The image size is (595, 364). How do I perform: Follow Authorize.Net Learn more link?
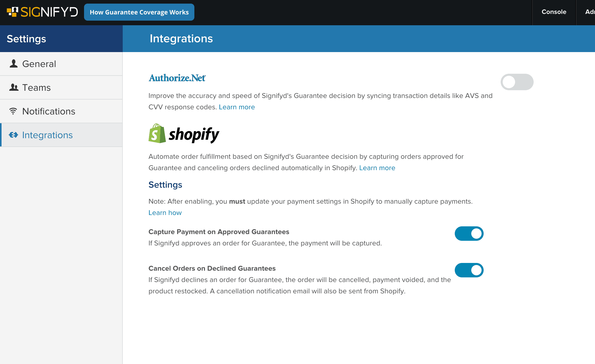tap(237, 107)
